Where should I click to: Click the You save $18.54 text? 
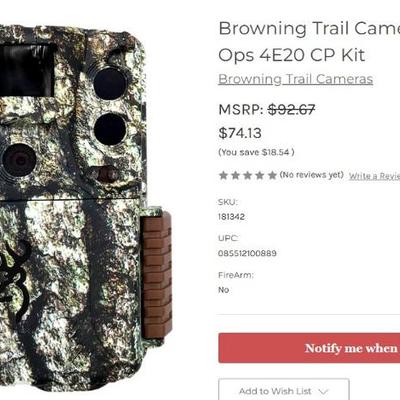[x=256, y=152]
